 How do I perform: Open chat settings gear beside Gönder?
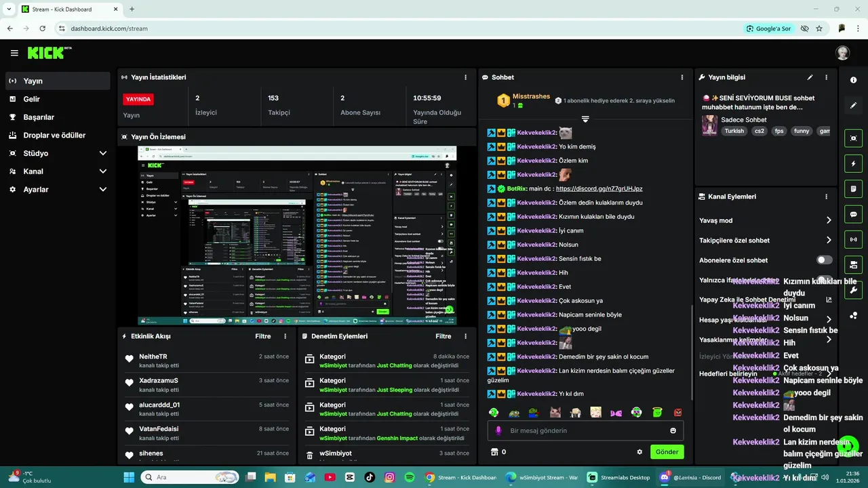click(x=639, y=452)
